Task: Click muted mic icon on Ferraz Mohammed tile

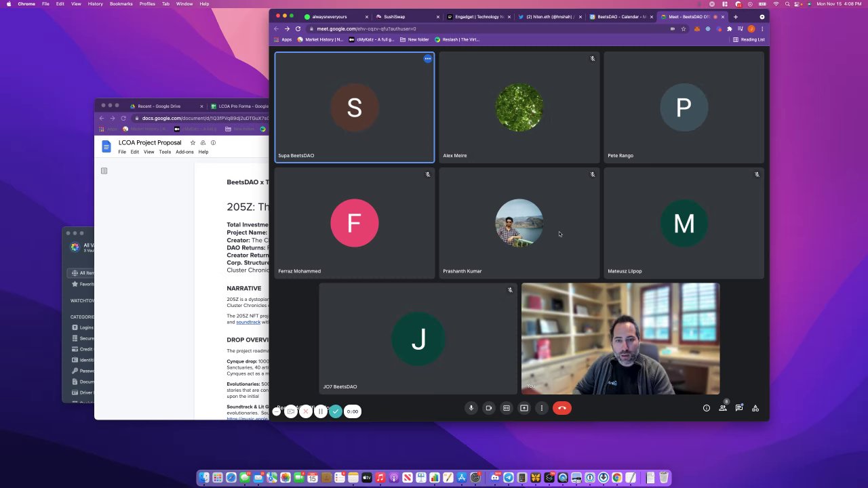Action: (x=428, y=174)
